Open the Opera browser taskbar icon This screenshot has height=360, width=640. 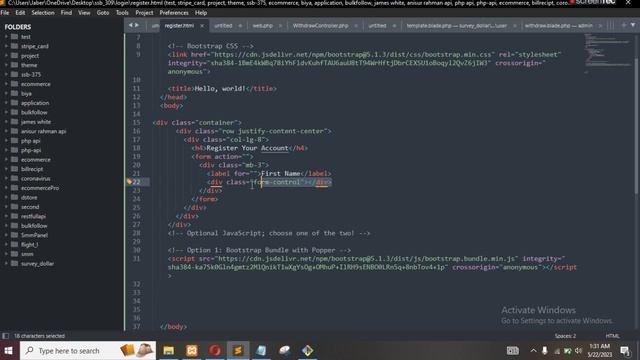pos(215,351)
